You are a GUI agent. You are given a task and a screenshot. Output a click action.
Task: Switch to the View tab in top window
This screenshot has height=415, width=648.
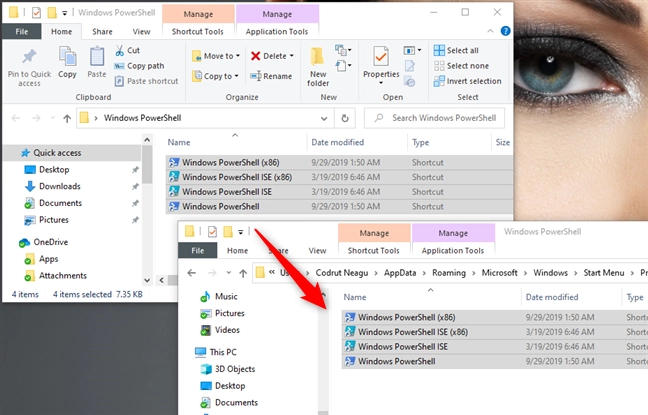[141, 31]
